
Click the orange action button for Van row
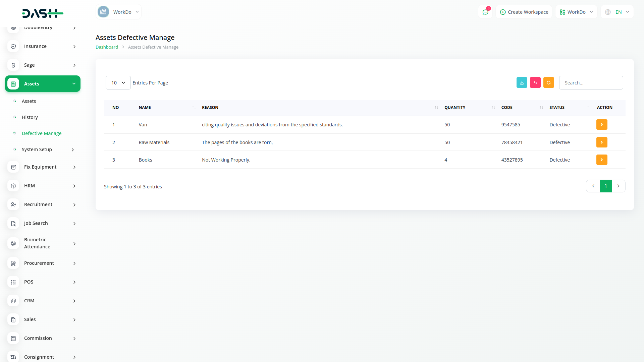tap(601, 125)
